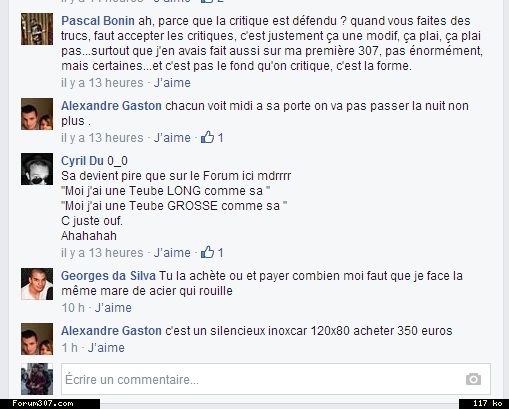Click thumbs-up icon under 'chacun voit midi' comment
The height and width of the screenshot is (409, 509).
click(x=207, y=137)
